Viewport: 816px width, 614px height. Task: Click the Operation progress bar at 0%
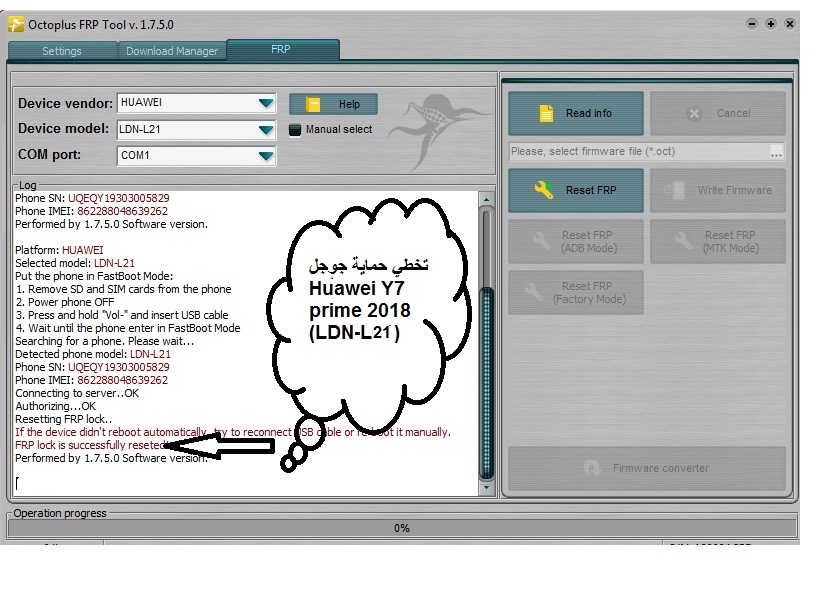coord(402,528)
